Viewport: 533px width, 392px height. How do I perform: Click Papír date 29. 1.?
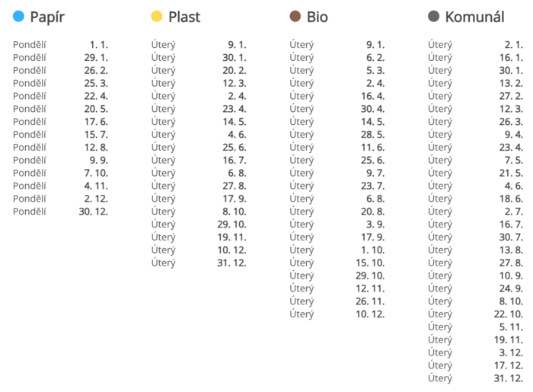pos(96,58)
